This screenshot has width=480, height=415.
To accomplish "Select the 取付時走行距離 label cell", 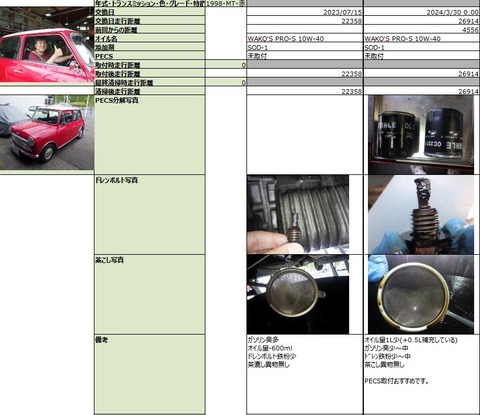I will pos(150,65).
